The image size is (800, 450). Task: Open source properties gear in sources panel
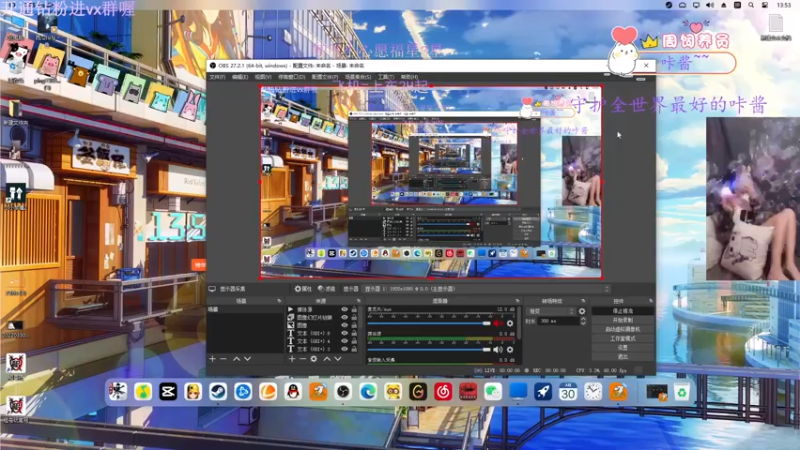click(314, 359)
